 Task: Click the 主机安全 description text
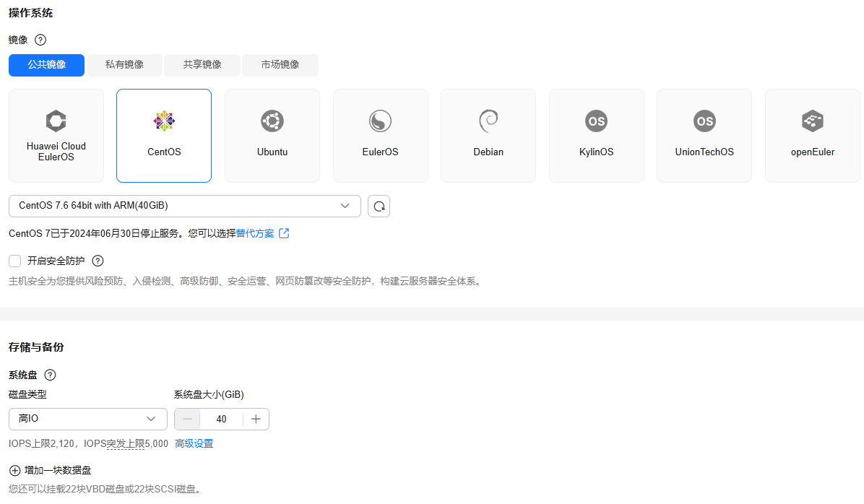point(246,282)
